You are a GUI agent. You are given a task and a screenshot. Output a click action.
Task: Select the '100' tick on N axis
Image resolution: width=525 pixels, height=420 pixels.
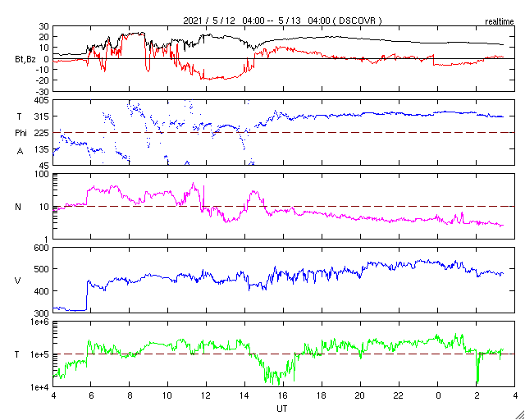tap(42, 174)
